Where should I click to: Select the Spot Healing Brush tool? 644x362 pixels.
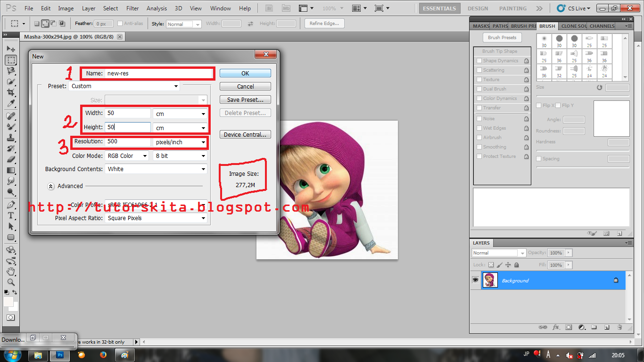point(11,116)
